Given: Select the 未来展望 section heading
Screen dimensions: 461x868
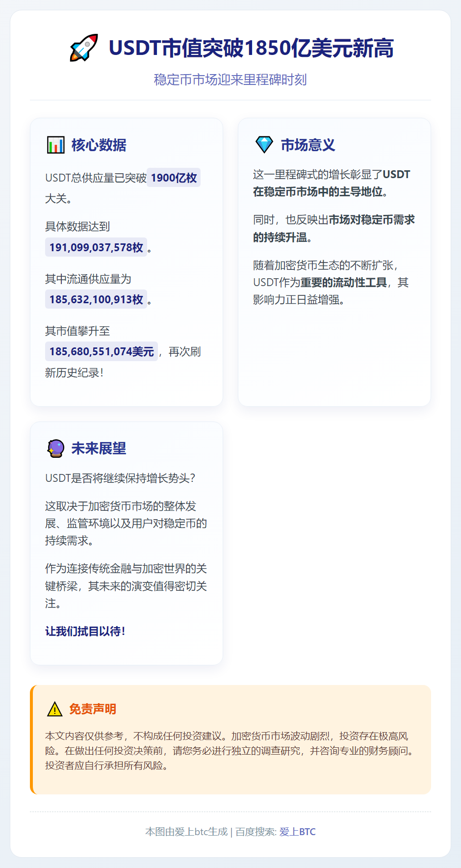Looking at the screenshot, I should click(x=99, y=448).
